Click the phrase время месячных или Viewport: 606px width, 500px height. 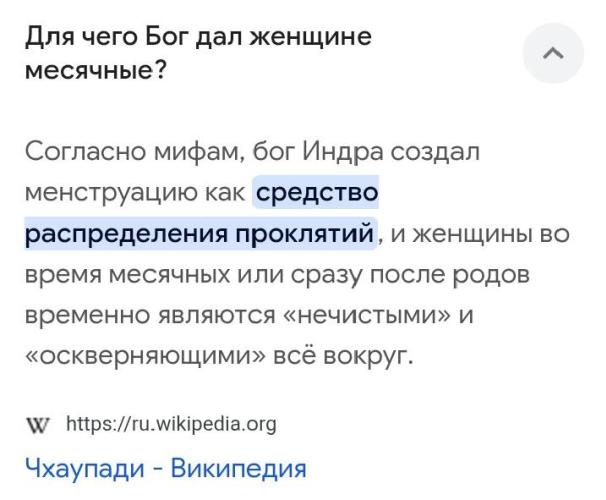154,275
